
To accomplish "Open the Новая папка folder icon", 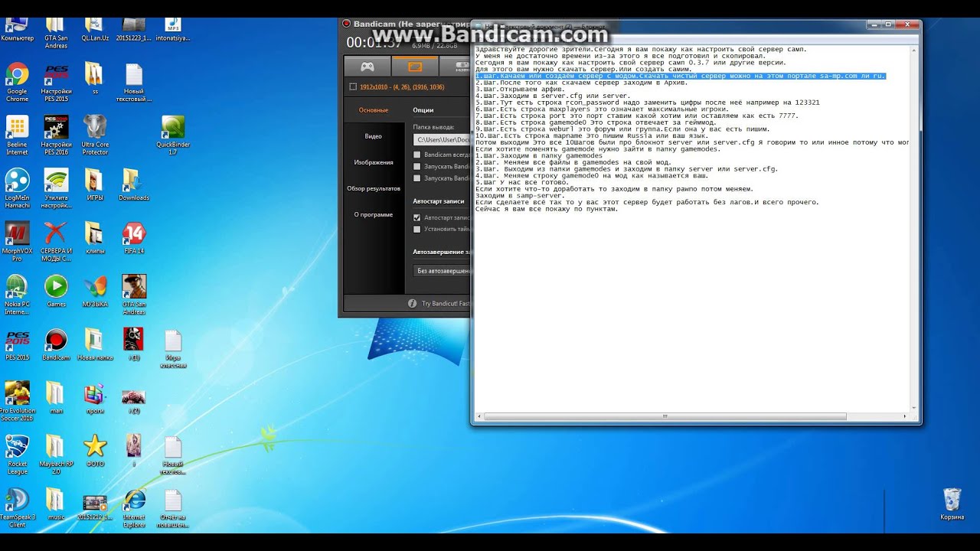I will point(95,344).
